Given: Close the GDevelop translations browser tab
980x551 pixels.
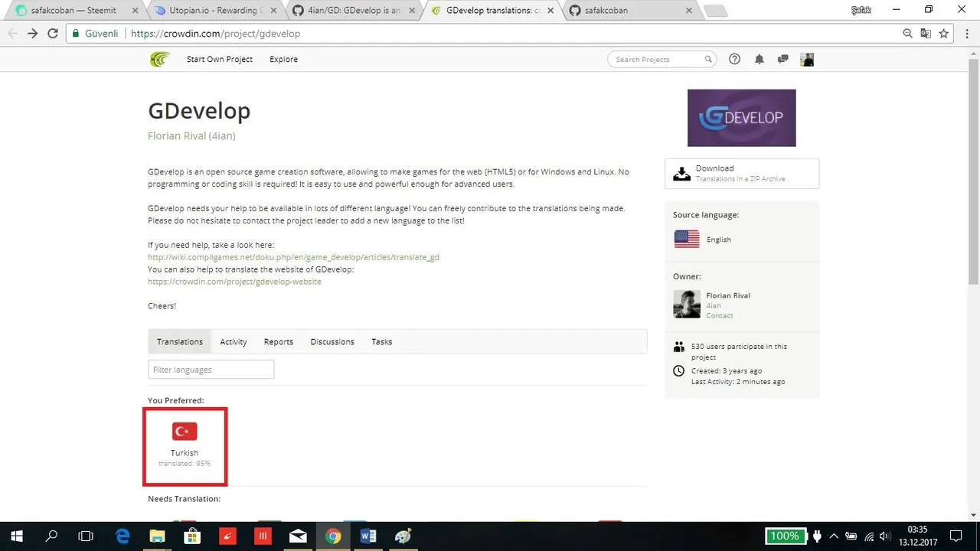Looking at the screenshot, I should (x=550, y=11).
